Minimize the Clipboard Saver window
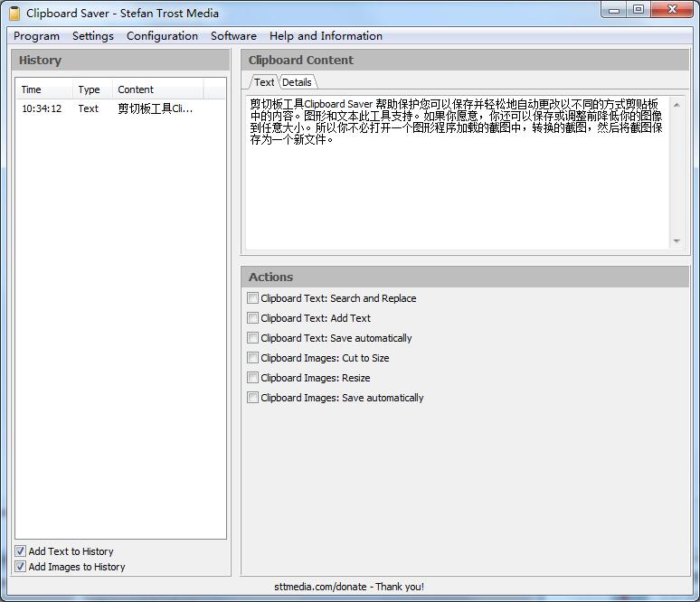The width and height of the screenshot is (700, 602). (614, 10)
